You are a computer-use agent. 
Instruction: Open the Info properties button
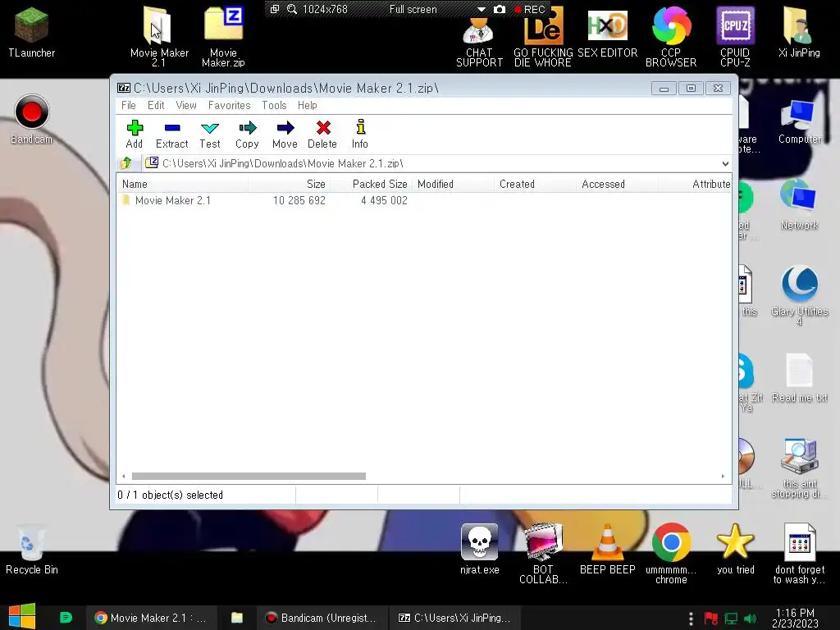(x=360, y=134)
